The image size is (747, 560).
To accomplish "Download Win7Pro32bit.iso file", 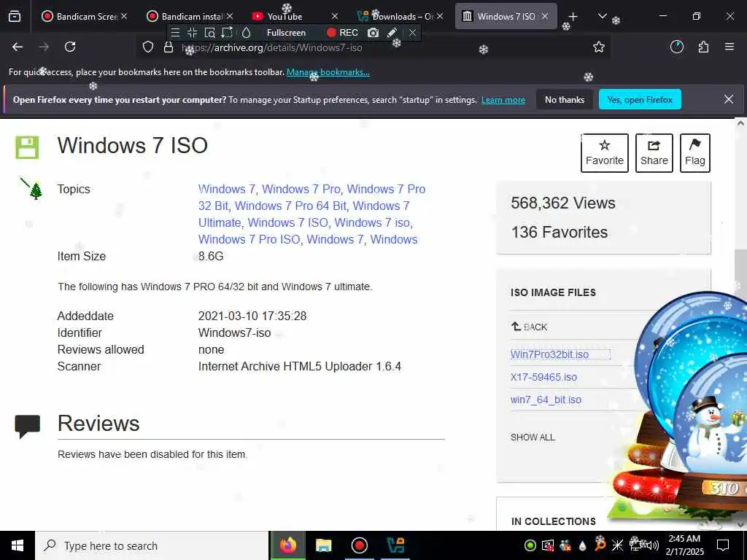I will (549, 354).
